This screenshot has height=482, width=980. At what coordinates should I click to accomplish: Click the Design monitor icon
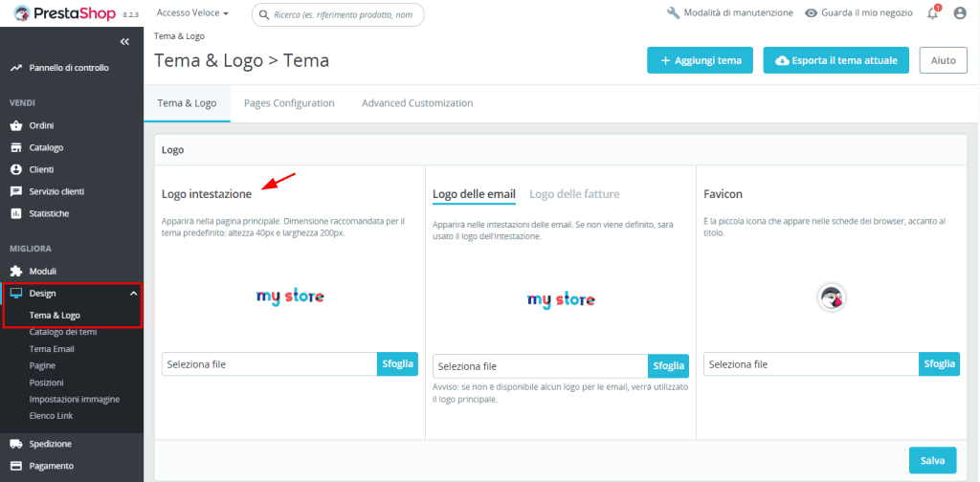pos(16,294)
